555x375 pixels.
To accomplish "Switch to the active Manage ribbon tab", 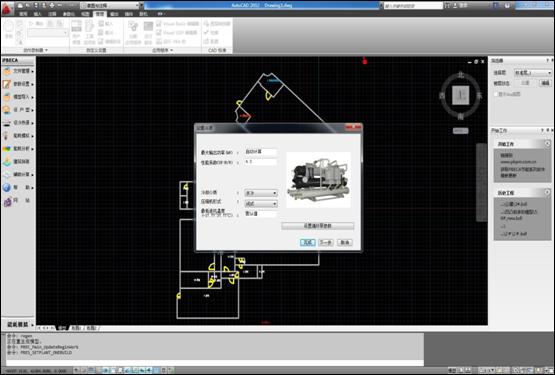I will coord(100,14).
